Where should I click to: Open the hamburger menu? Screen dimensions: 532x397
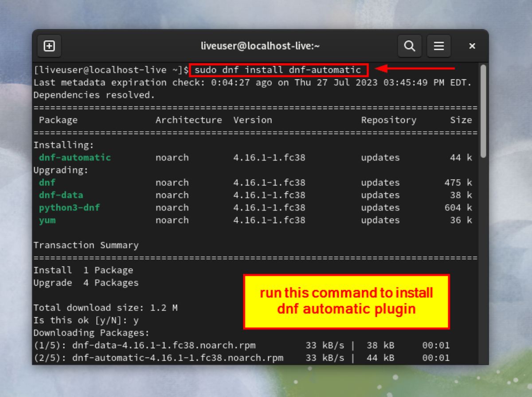pos(439,46)
